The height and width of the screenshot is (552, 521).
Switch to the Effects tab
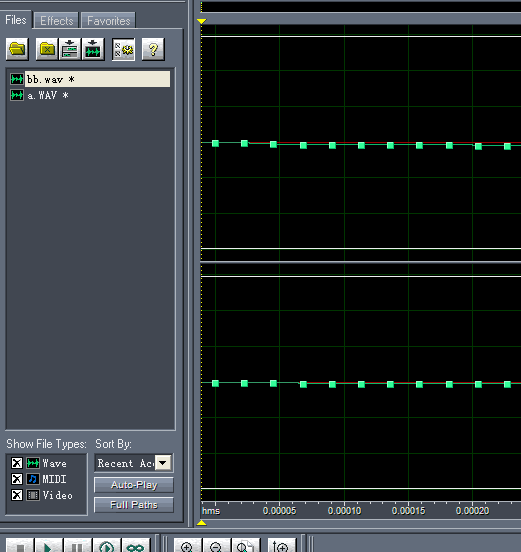click(56, 21)
